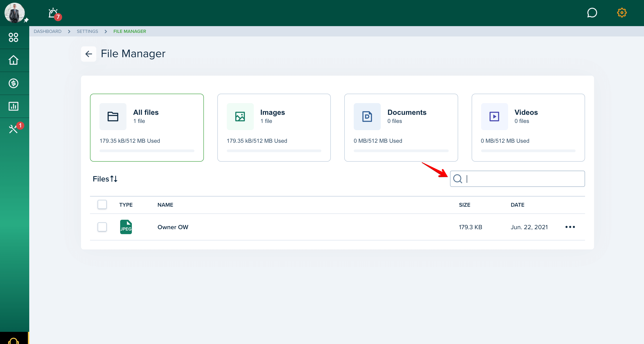Screen dimensions: 644x344
Task: Click the search magnifier icon
Action: 457,179
